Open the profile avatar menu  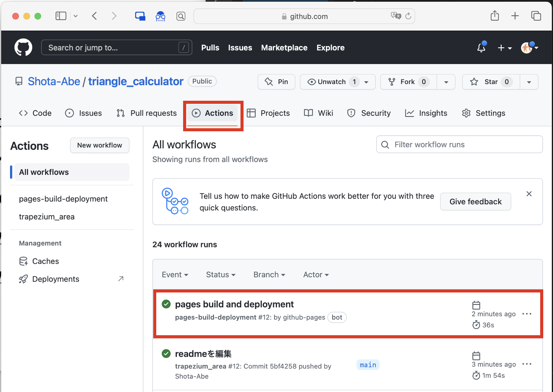(527, 47)
